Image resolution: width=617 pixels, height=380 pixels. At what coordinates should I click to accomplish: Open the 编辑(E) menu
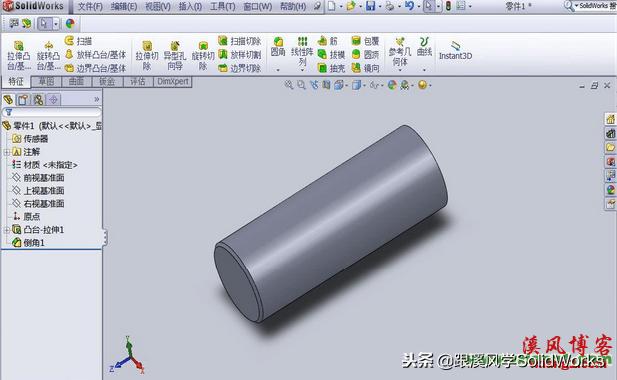124,6
